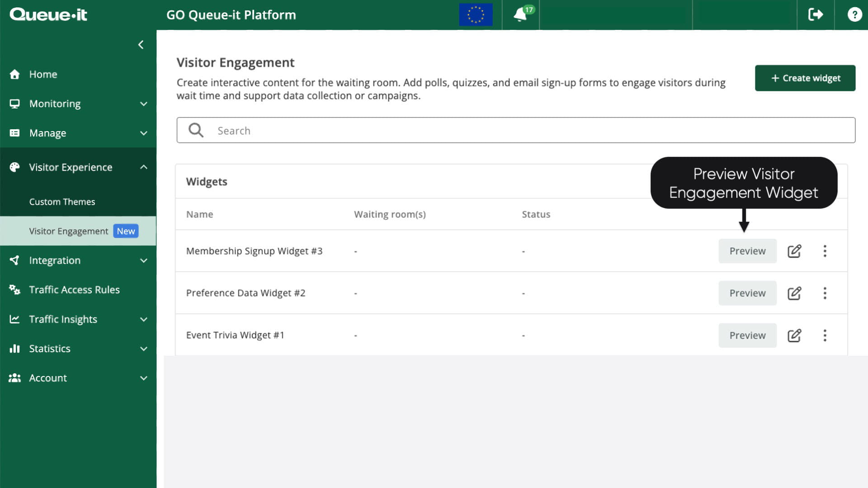Click the Traffic Insights menu label
Screen dimensions: 868x488
63,319
